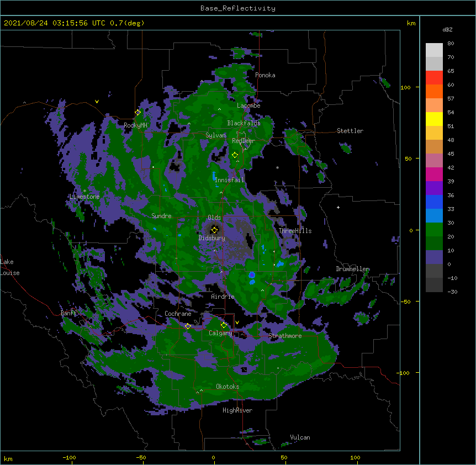Click the Limestone label
476x465 pixels.
tap(84, 197)
